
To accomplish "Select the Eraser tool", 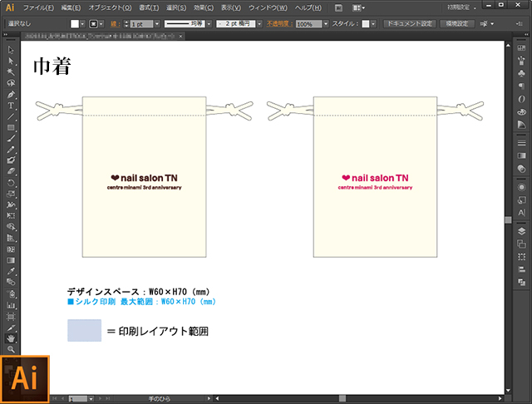I will [11, 171].
